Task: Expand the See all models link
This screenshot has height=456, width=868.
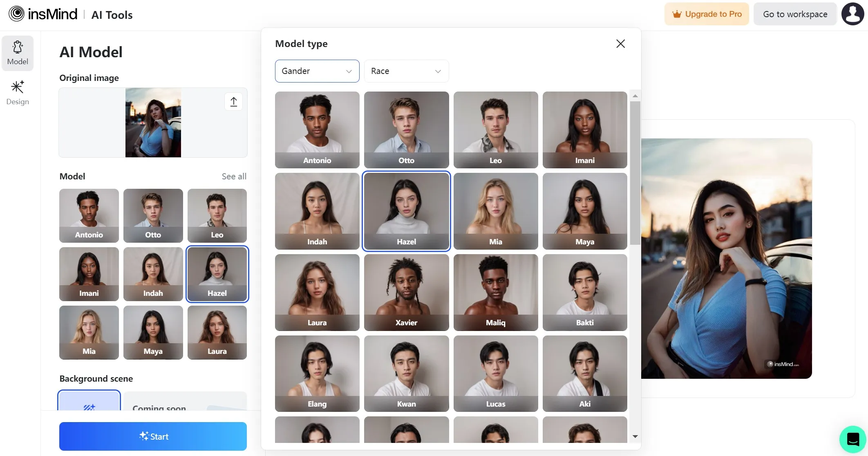Action: pos(234,177)
